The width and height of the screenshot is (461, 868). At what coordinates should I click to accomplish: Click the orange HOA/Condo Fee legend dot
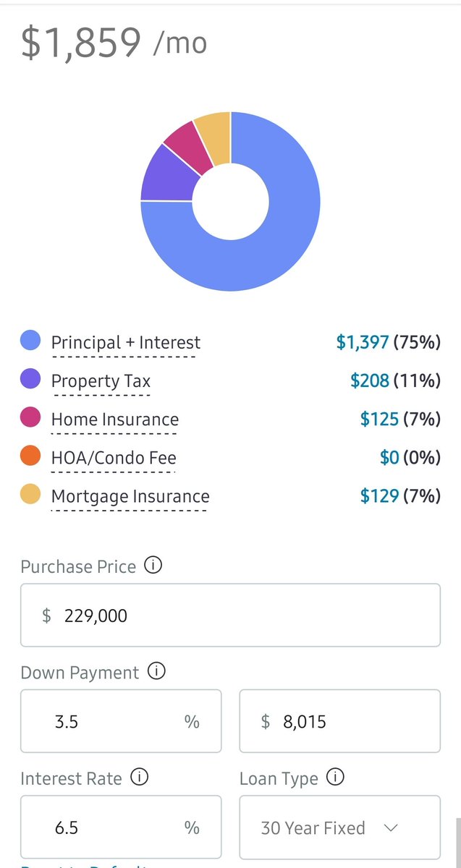pyautogui.click(x=30, y=457)
